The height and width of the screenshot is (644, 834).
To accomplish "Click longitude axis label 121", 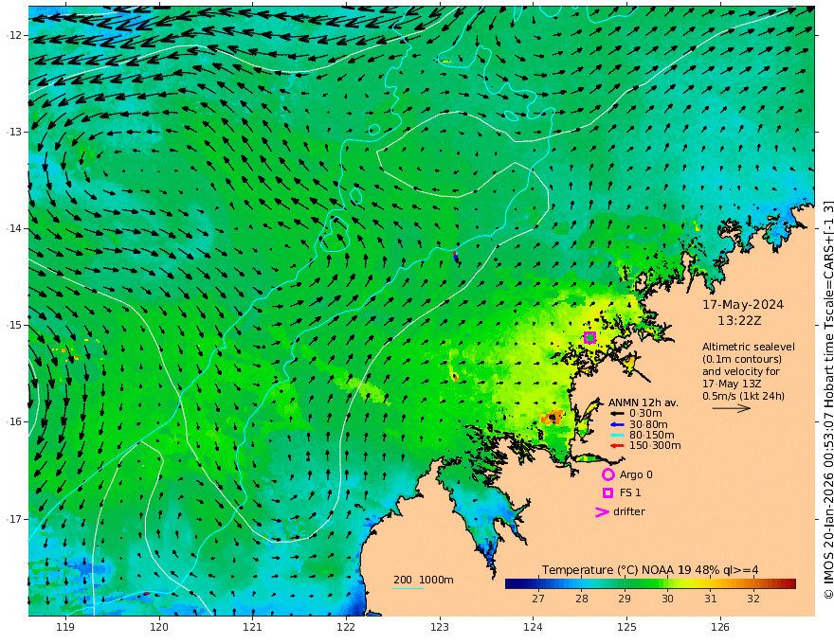I will [253, 627].
